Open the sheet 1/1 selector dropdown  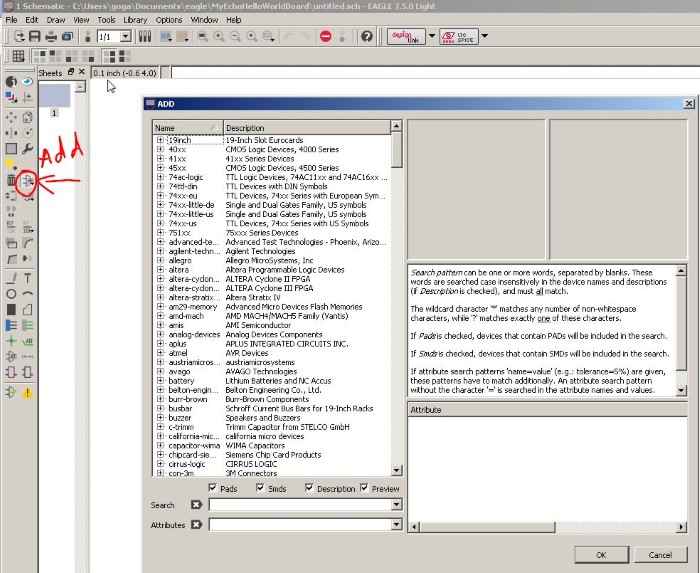tap(126, 36)
